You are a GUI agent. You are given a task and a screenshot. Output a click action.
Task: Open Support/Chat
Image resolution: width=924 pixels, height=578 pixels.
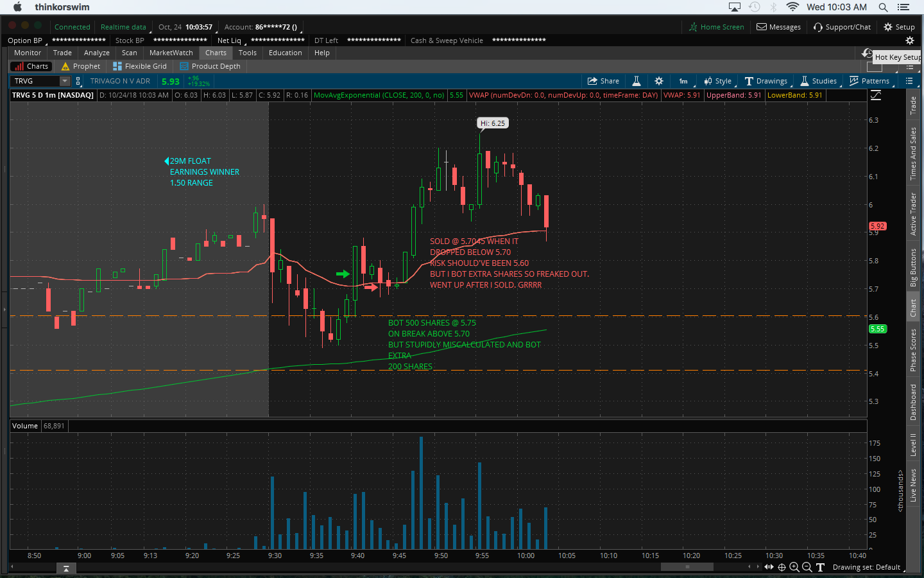[842, 27]
